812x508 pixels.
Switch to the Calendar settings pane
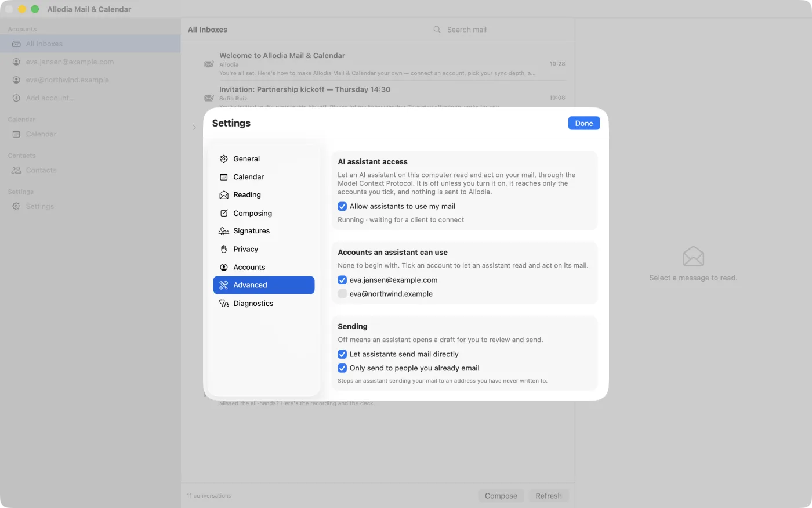click(x=264, y=177)
